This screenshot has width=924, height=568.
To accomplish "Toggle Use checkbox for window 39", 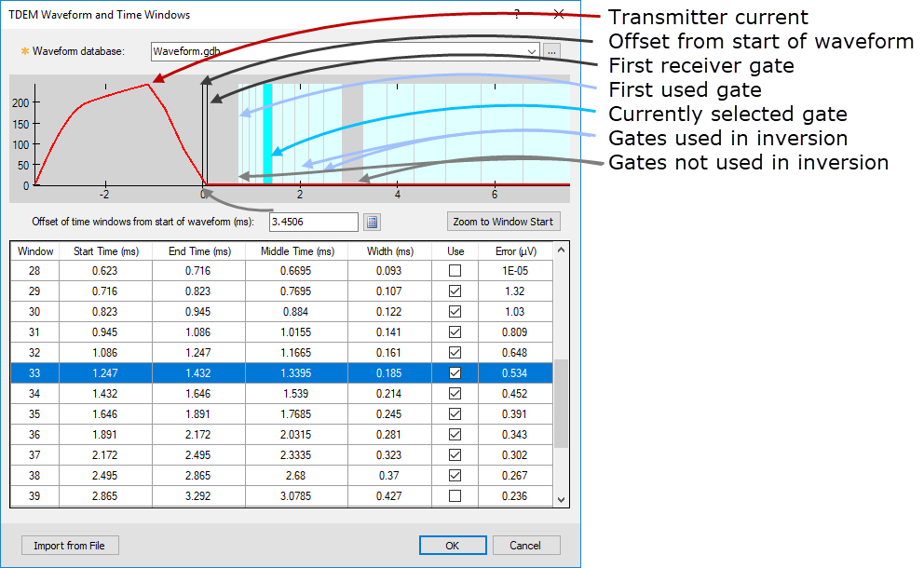I will (x=455, y=495).
